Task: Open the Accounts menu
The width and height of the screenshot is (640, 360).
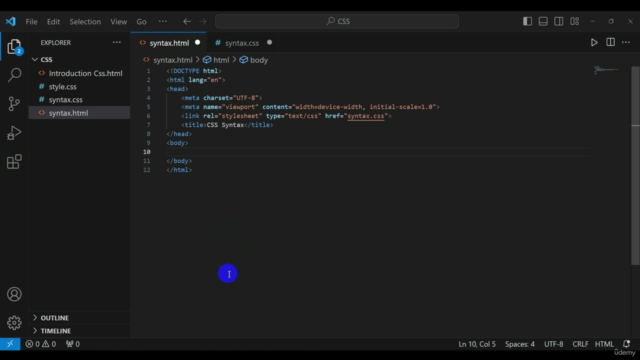Action: coord(14,294)
